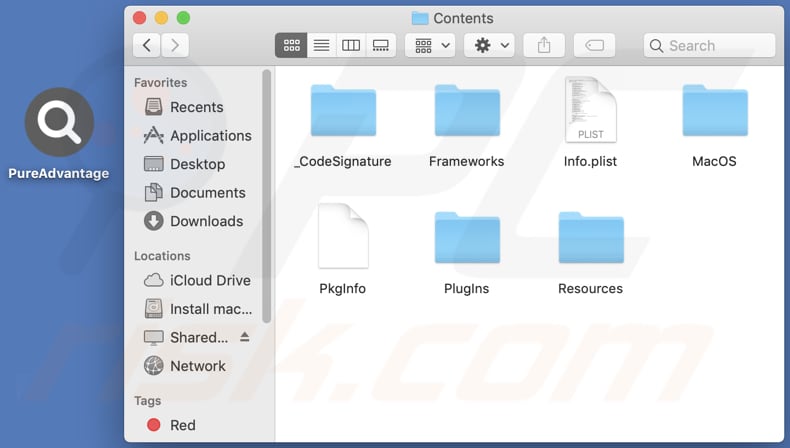Switch to column view mode
The height and width of the screenshot is (448, 790).
[351, 45]
